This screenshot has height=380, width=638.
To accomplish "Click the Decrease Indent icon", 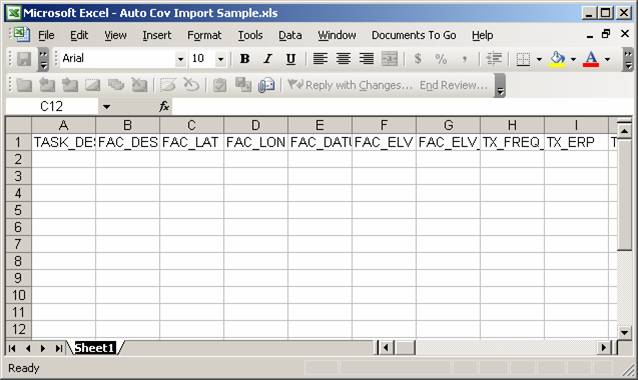I will (494, 59).
